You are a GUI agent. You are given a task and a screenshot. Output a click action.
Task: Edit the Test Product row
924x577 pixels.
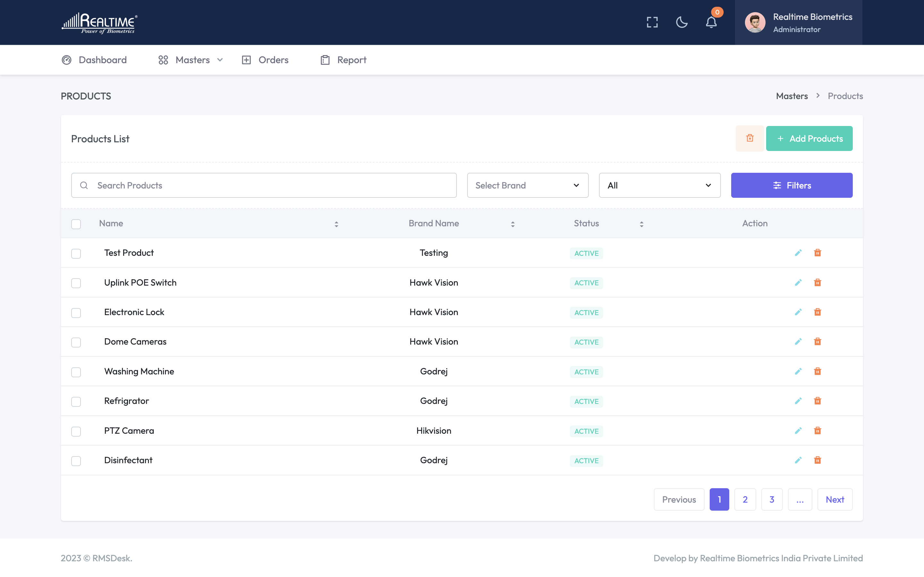pos(798,253)
